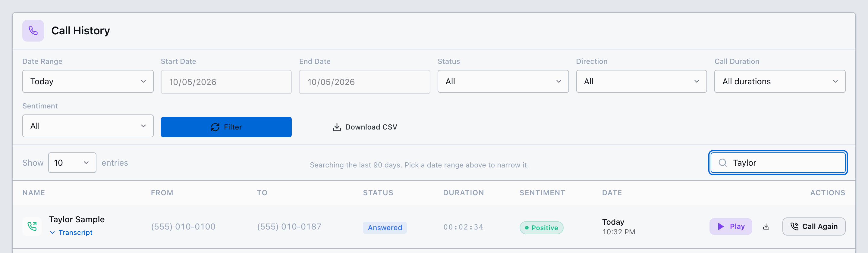The image size is (868, 253).
Task: Click the FROM column header
Action: 162,193
